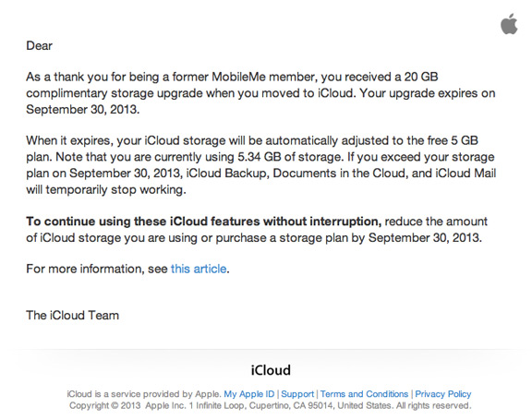The height and width of the screenshot is (420, 532).
Task: Click "The iCloud Team" signature
Action: point(73,316)
